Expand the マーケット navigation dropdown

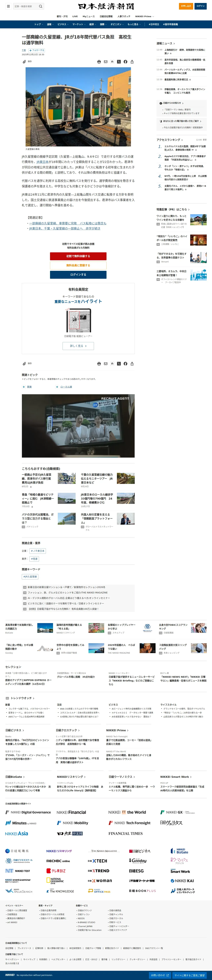(79, 24)
